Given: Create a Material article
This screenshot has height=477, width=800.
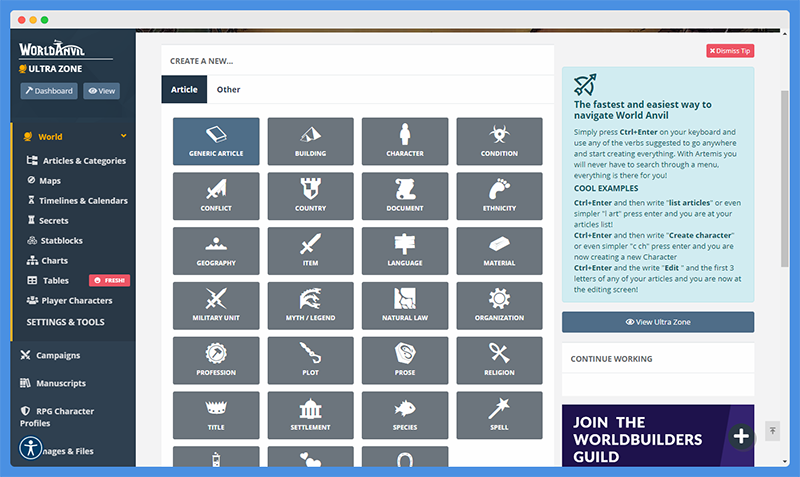Looking at the screenshot, I should 499,251.
